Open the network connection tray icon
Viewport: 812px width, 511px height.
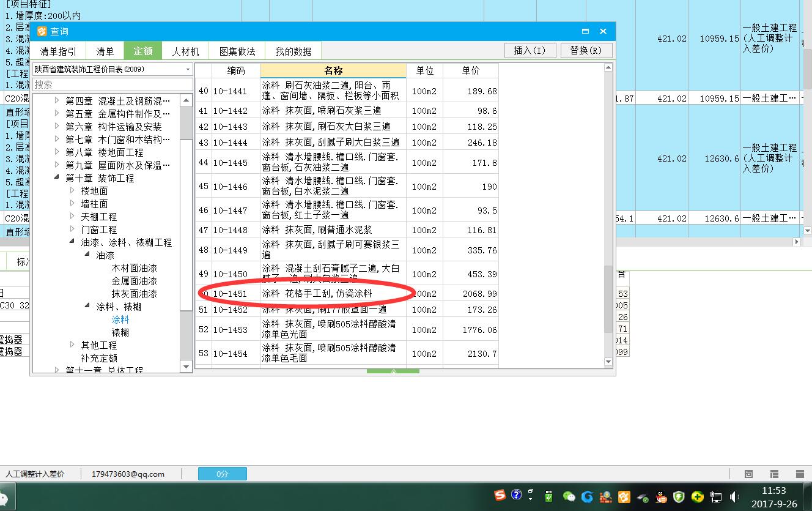coord(716,497)
